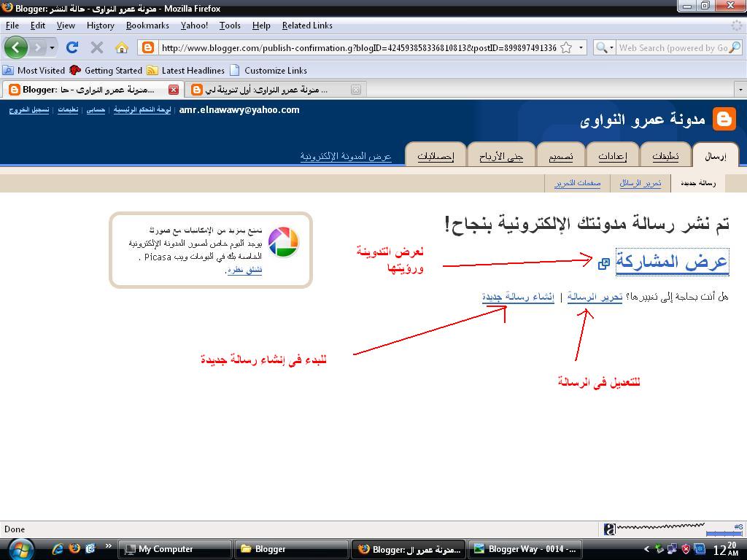The width and height of the screenshot is (747, 560).
Task: Click عرض المدونة الإلكترونية (View Blog) link
Action: (346, 156)
